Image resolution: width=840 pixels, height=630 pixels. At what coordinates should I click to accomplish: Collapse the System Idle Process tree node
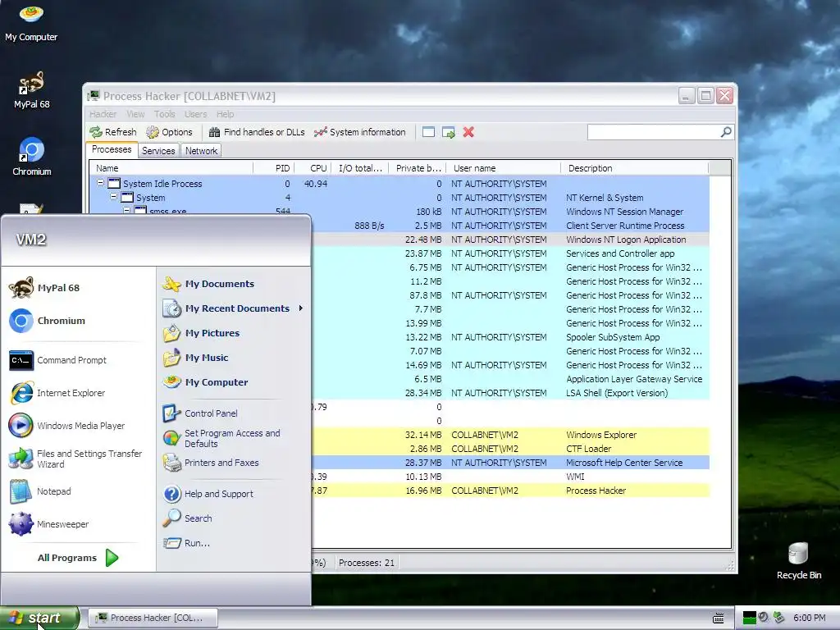click(100, 183)
